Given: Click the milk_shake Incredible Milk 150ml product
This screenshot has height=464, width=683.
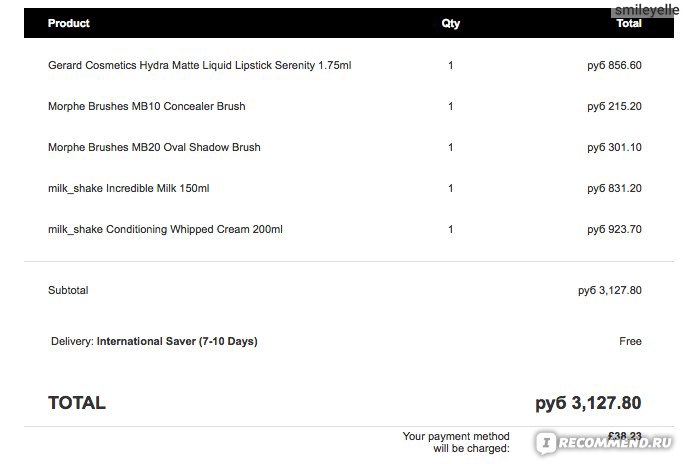Looking at the screenshot, I should pyautogui.click(x=128, y=188).
